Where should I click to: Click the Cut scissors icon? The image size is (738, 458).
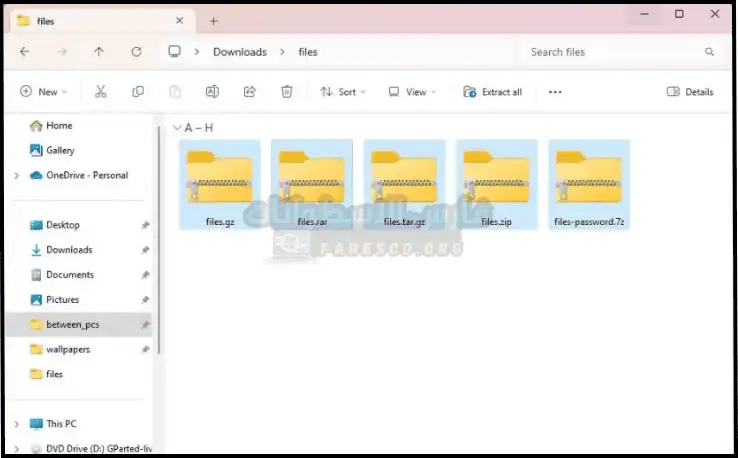click(x=101, y=92)
